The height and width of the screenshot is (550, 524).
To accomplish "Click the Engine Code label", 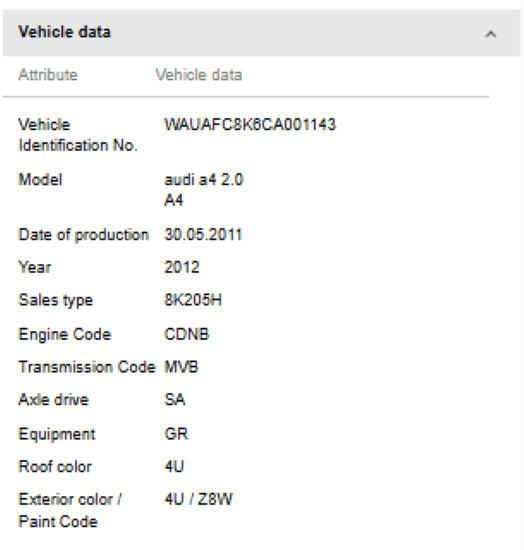I will [65, 334].
